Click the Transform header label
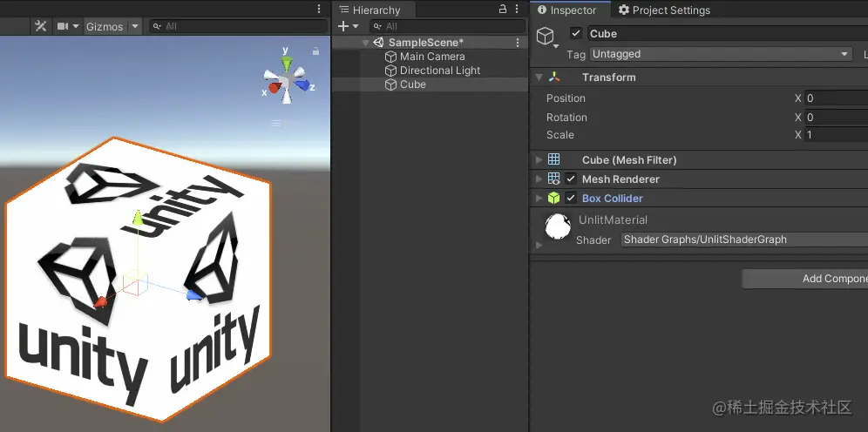Viewport: 868px width, 432px height. [609, 78]
